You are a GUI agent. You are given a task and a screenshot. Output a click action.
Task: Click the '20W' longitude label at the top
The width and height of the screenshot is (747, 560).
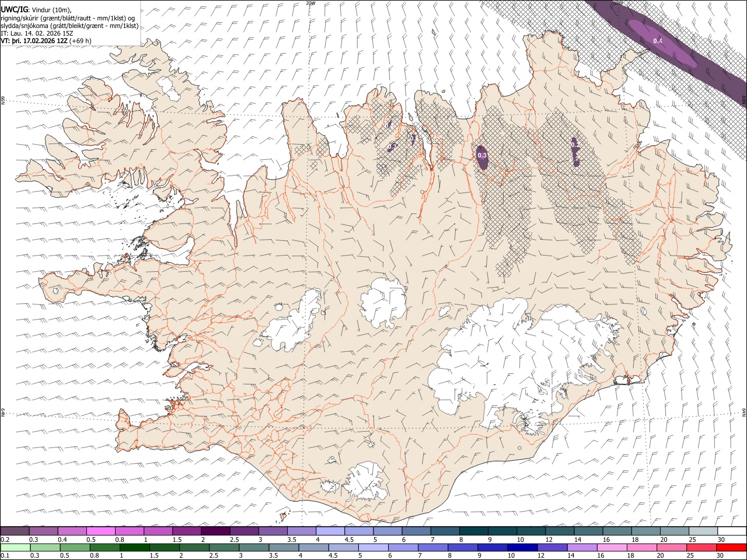tap(311, 3)
